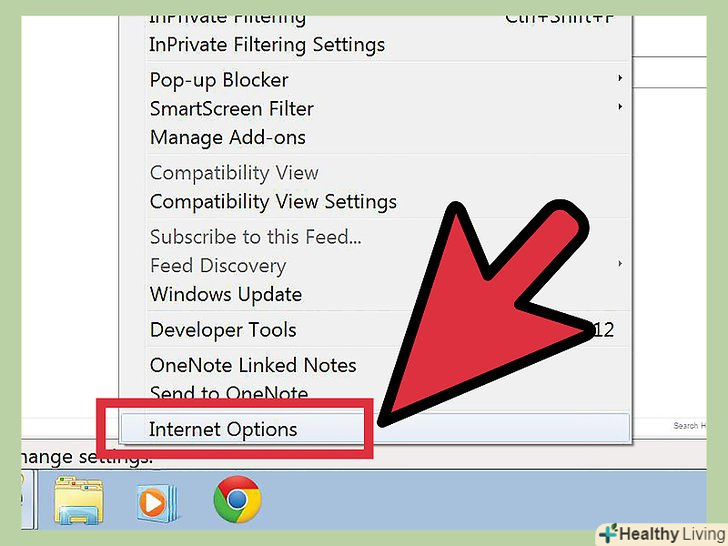Open InPrivate Filtering Settings

click(267, 45)
